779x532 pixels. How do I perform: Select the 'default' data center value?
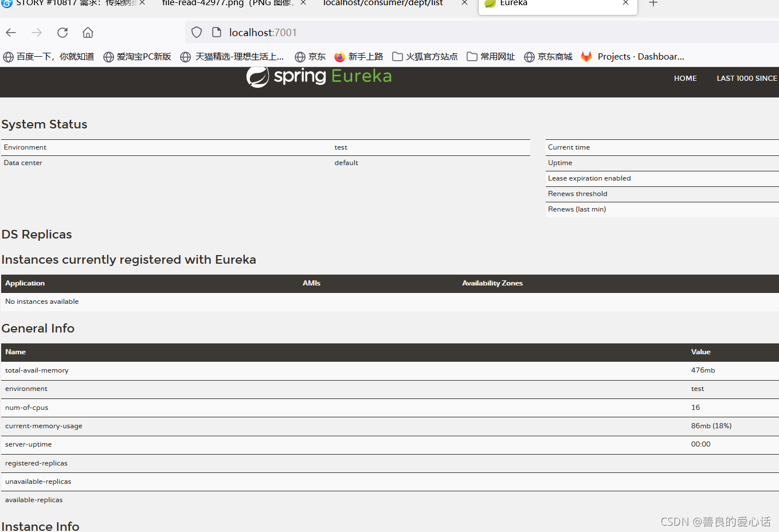(x=346, y=163)
